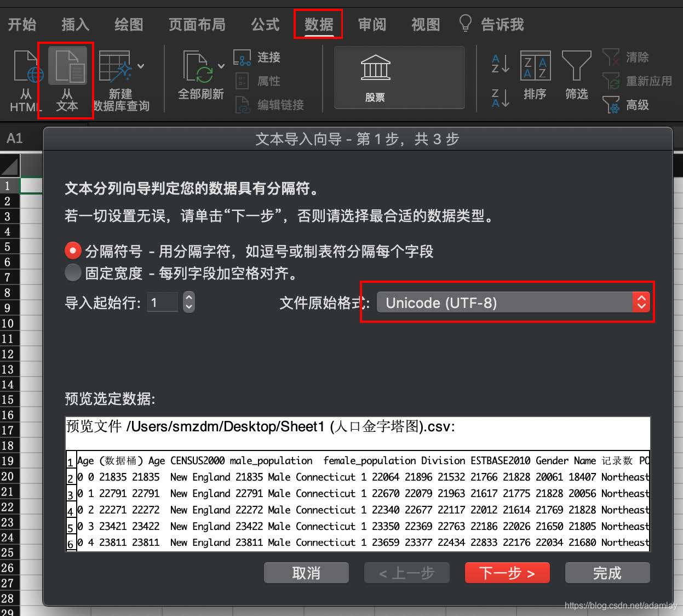Open Connections in the ribbon
Screen dimensions: 683x616
(257, 57)
